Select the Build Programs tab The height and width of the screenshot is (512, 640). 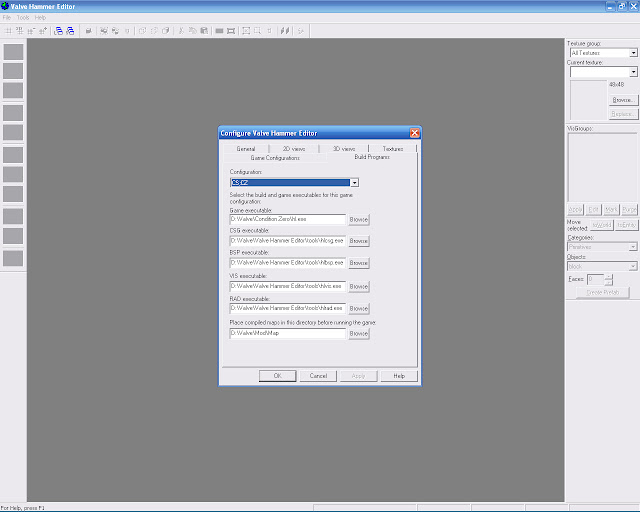tap(372, 157)
